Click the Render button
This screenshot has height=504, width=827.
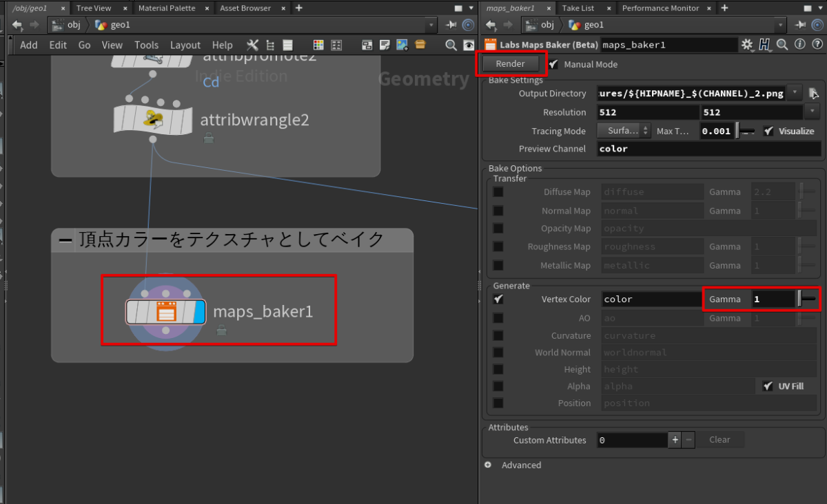click(x=511, y=63)
